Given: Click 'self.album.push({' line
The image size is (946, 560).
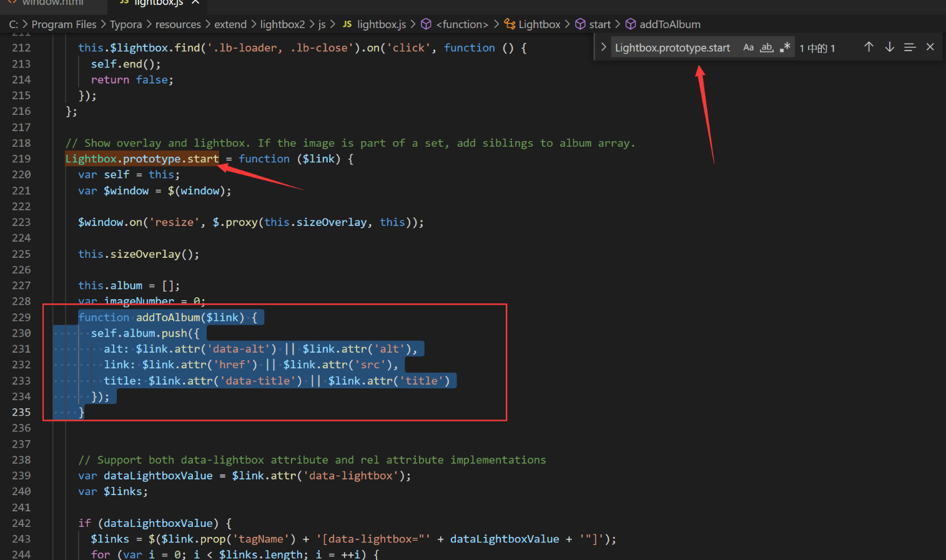Looking at the screenshot, I should pyautogui.click(x=145, y=333).
